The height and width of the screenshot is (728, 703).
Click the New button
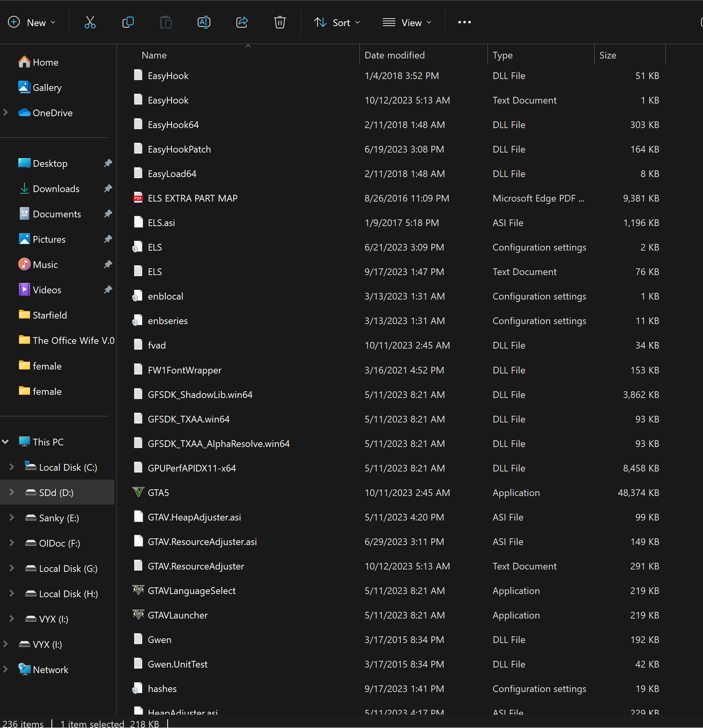click(x=32, y=23)
